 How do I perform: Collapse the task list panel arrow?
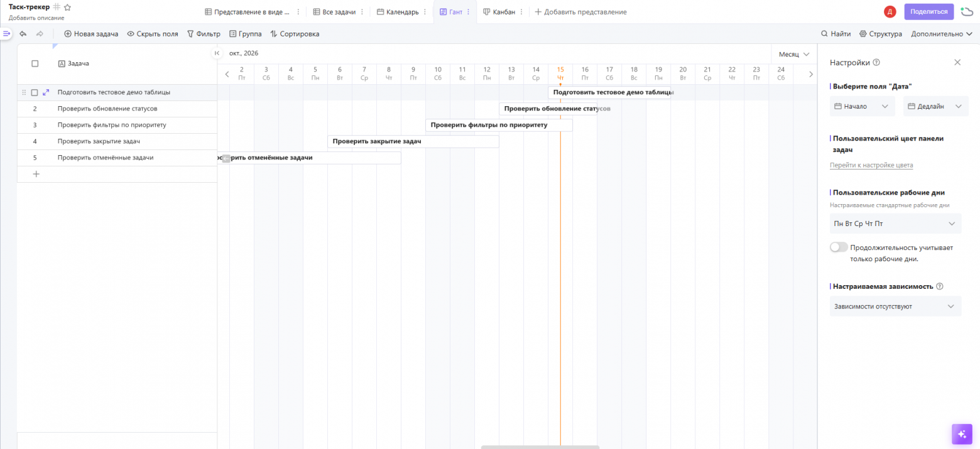pyautogui.click(x=217, y=53)
